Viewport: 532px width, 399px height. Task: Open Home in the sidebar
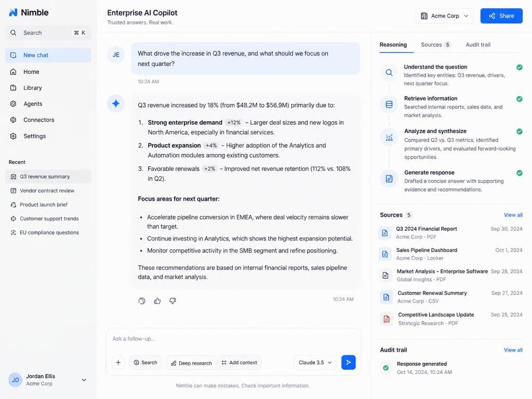(x=48, y=72)
